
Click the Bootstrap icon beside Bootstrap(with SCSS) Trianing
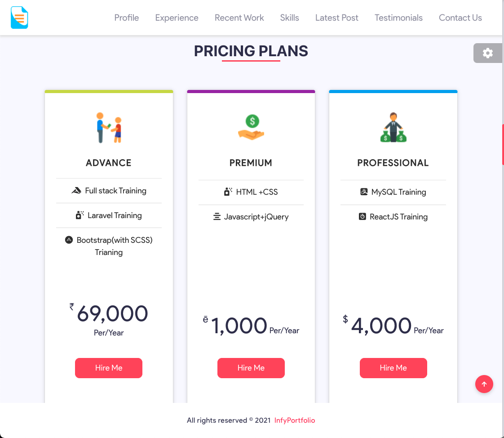tap(69, 240)
